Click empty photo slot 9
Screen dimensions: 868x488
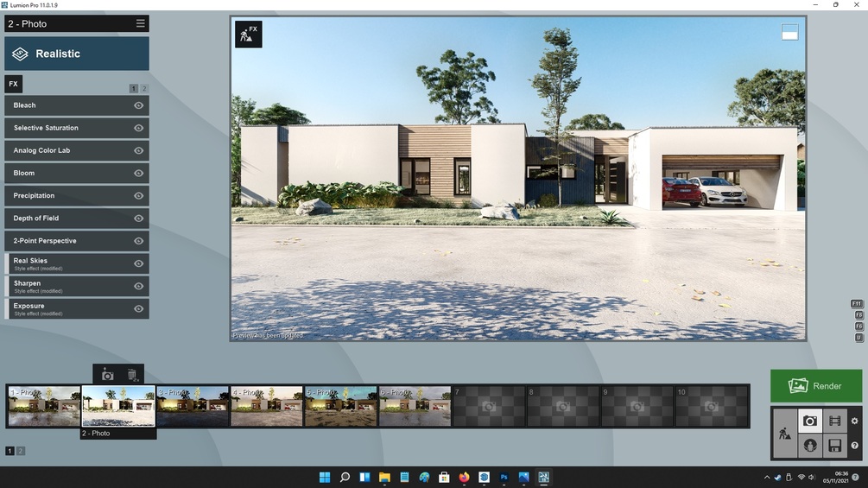pyautogui.click(x=637, y=406)
